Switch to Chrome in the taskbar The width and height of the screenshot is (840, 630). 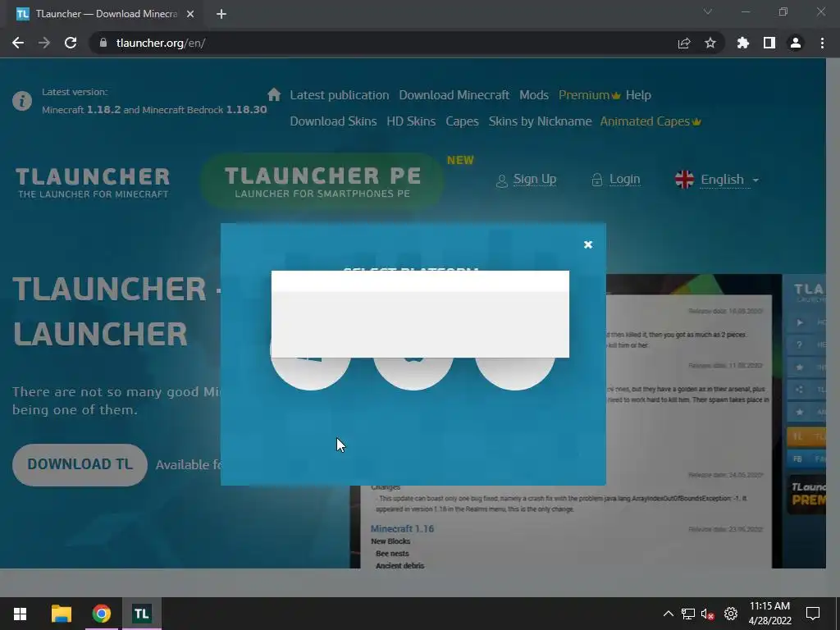(x=101, y=614)
